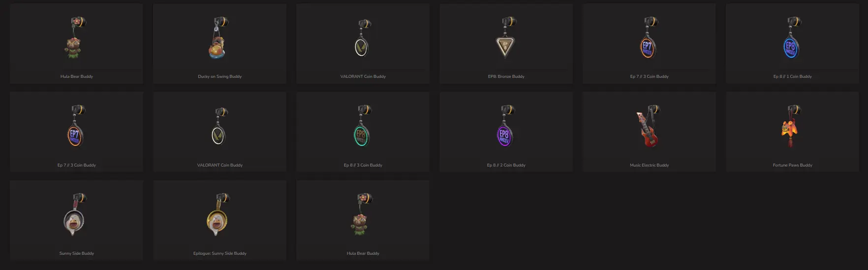Select Hula Bear Buddy beside Ducky on Swing

[76, 76]
